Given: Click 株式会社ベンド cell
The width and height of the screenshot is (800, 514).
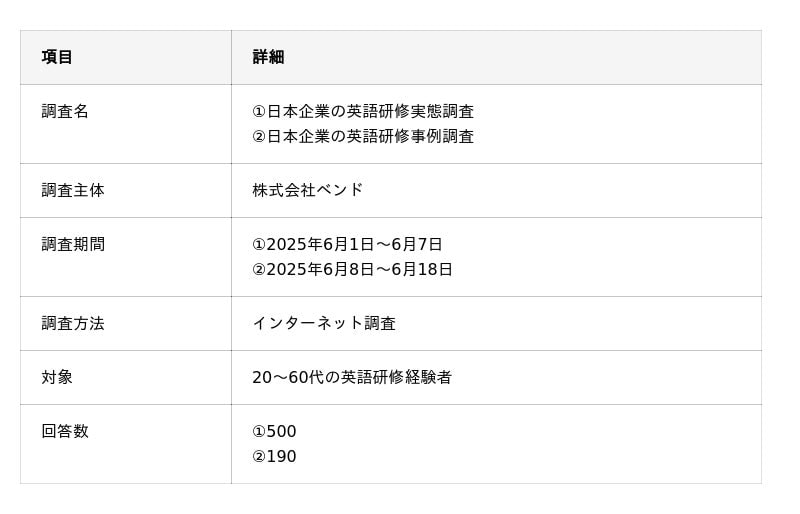Looking at the screenshot, I should [x=308, y=190].
